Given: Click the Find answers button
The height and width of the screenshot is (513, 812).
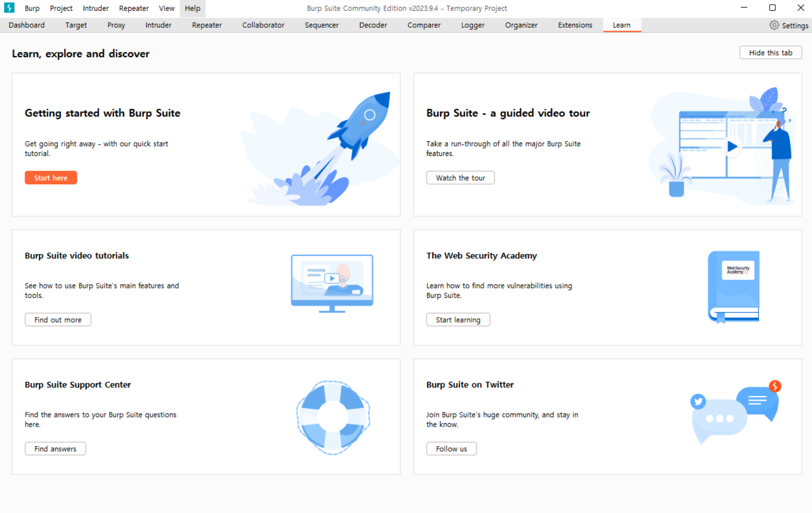Looking at the screenshot, I should (55, 448).
